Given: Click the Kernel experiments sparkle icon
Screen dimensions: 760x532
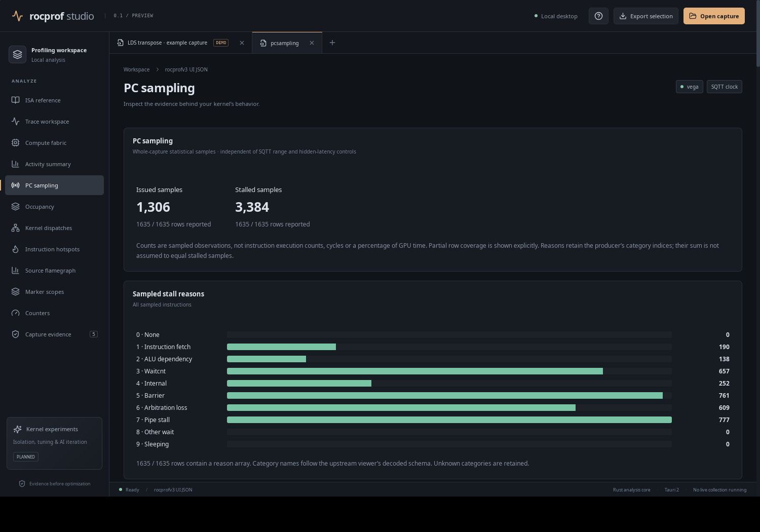Looking at the screenshot, I should click(x=18, y=429).
